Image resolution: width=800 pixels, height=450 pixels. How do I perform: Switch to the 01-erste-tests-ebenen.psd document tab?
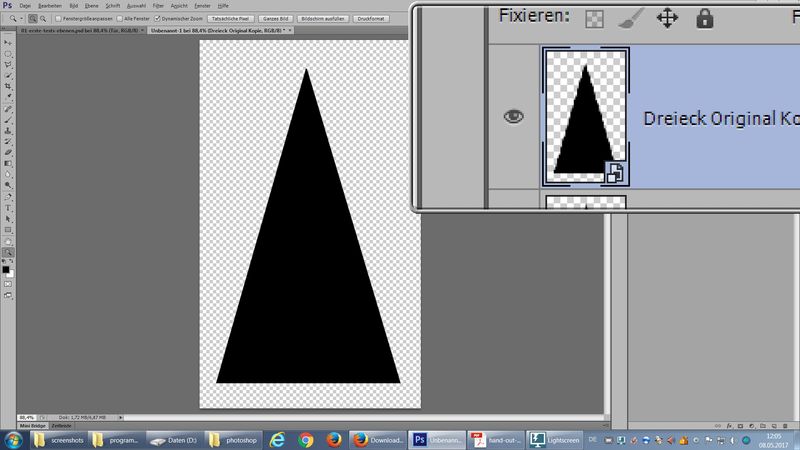click(x=68, y=31)
